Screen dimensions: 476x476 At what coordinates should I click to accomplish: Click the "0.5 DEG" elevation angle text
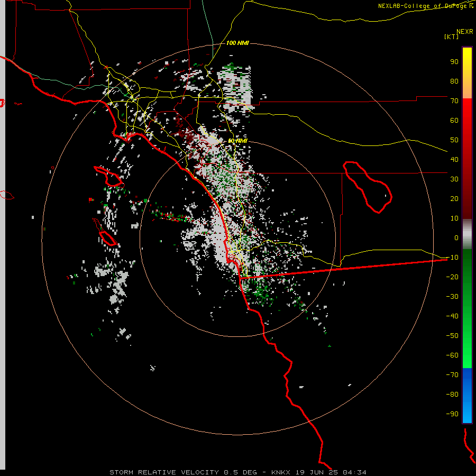(x=240, y=472)
